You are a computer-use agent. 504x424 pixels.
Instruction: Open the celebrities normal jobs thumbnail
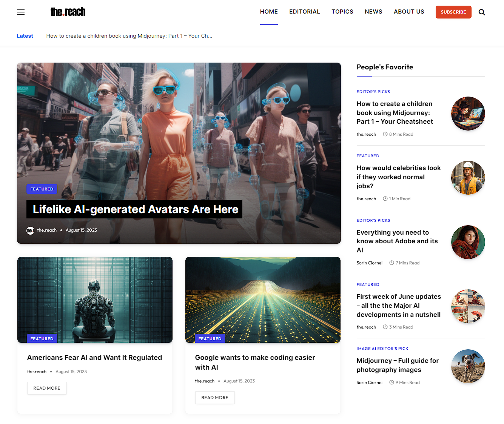pyautogui.click(x=468, y=178)
